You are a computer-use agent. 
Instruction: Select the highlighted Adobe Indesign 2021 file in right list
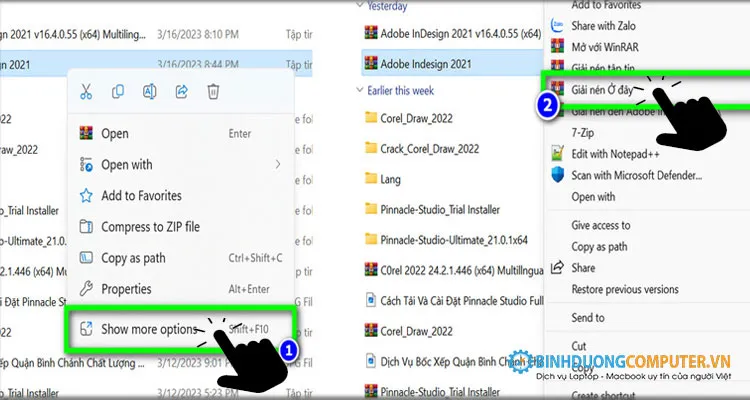point(452,63)
